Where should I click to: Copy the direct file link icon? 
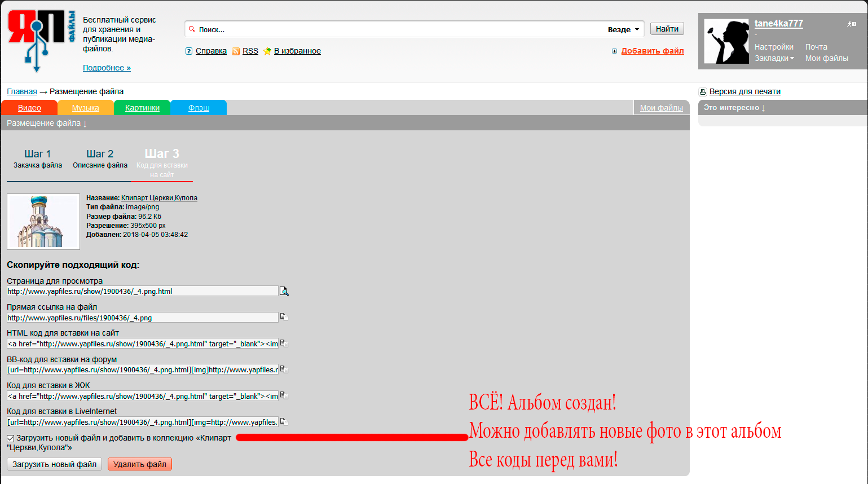[x=284, y=317]
